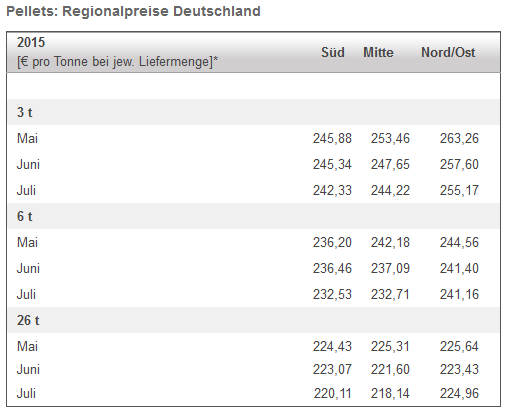Click the 2015 year header label
508x411 pixels.
[x=31, y=42]
